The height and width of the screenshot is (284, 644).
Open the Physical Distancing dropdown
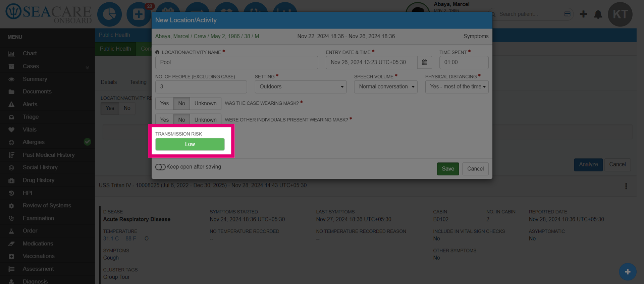(457, 87)
